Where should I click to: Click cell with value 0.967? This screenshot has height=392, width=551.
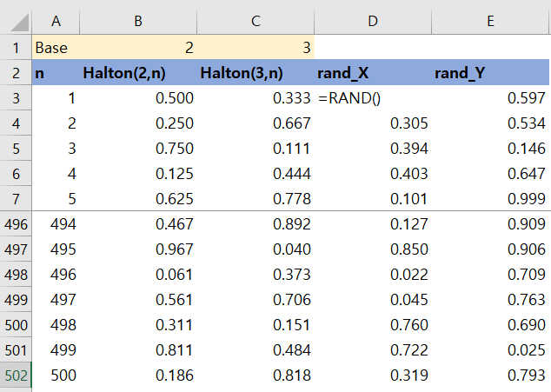138,249
